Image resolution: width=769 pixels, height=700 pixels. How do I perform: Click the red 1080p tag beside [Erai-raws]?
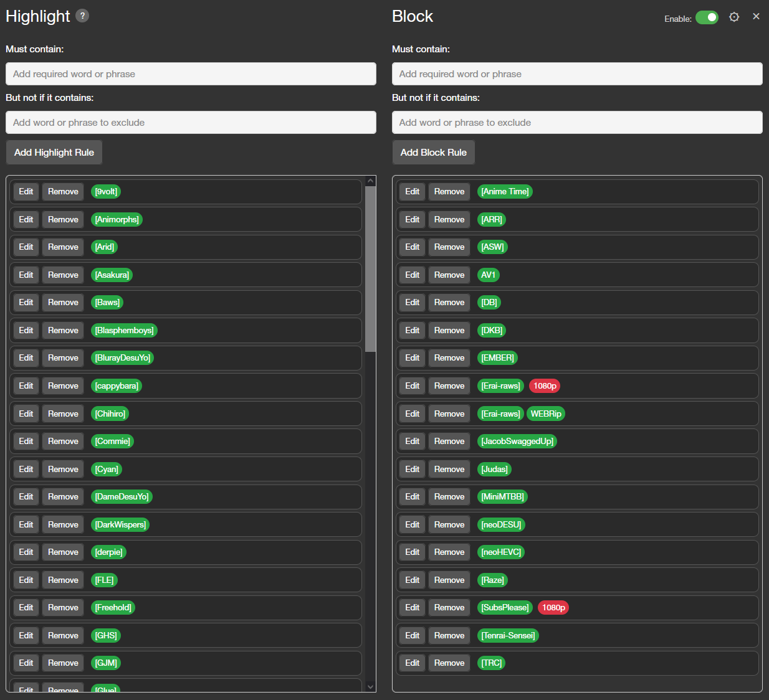(545, 385)
